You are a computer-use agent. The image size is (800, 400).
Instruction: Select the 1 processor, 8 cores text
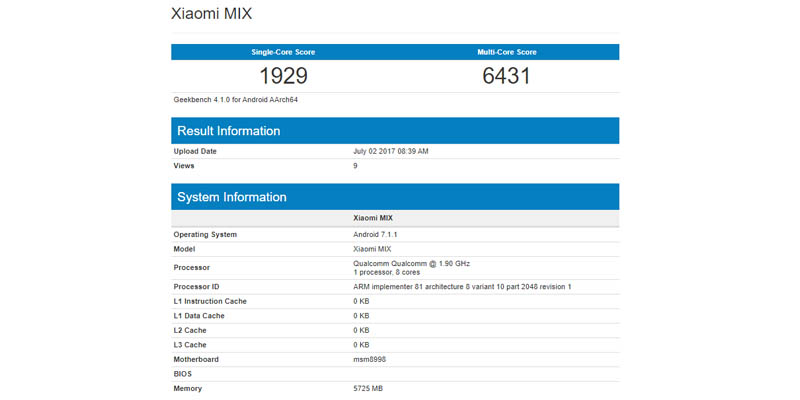(387, 272)
